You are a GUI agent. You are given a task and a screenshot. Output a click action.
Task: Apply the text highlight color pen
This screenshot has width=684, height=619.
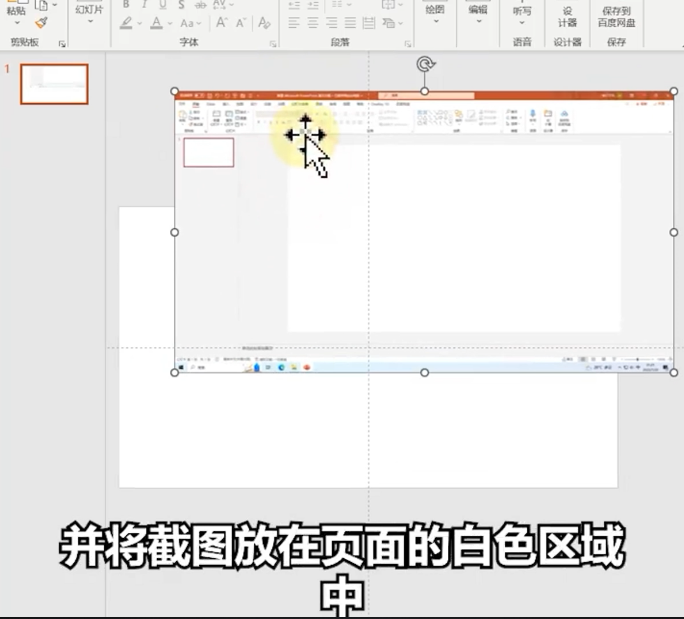pos(127,23)
